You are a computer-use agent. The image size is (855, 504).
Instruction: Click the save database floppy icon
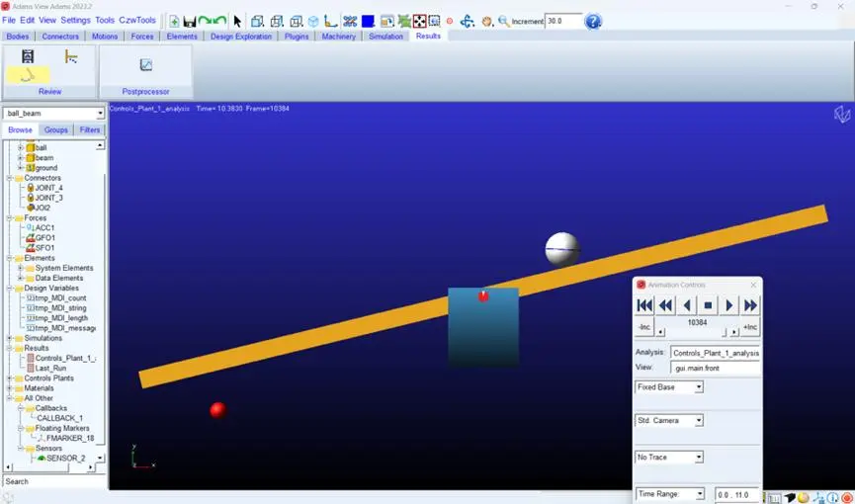point(190,22)
